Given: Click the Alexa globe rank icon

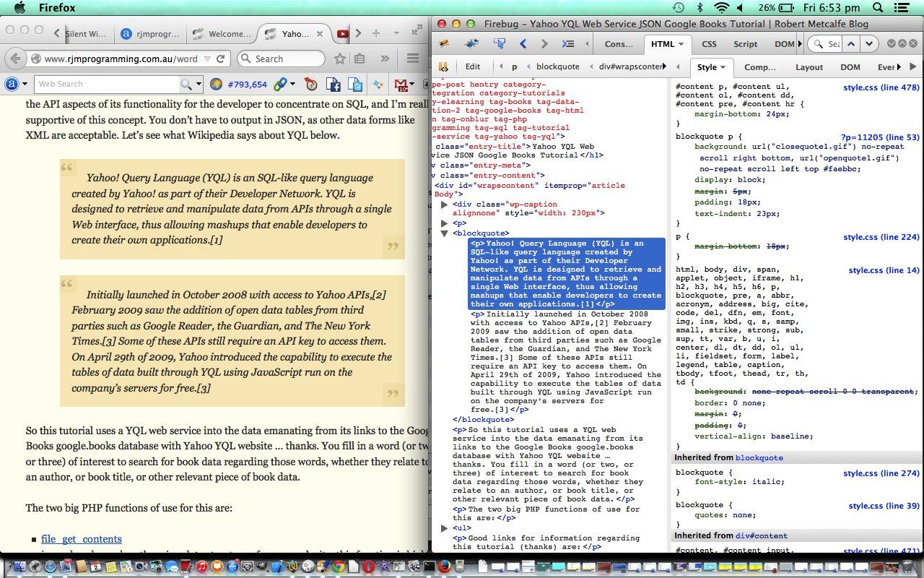Looking at the screenshot, I should (x=216, y=85).
